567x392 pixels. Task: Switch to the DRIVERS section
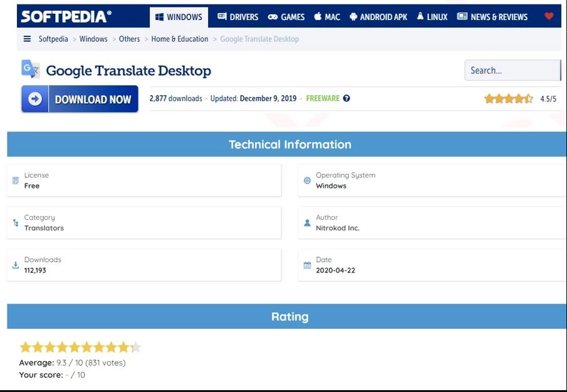tap(238, 17)
